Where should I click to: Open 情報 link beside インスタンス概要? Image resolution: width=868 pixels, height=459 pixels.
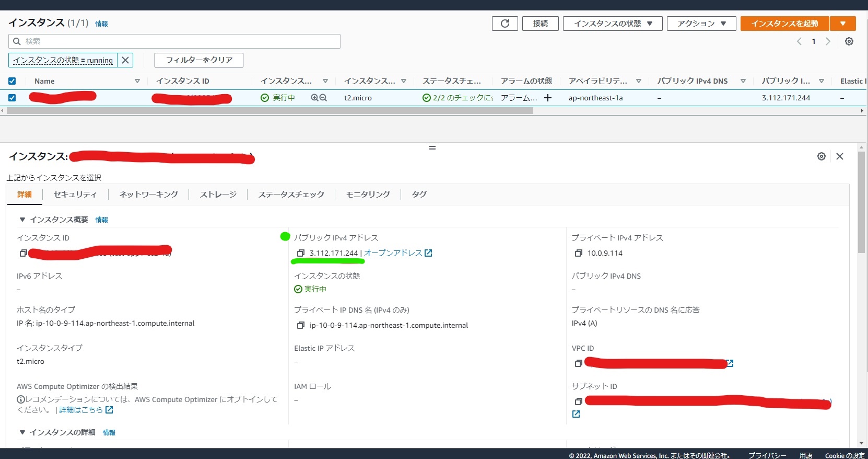pos(101,220)
